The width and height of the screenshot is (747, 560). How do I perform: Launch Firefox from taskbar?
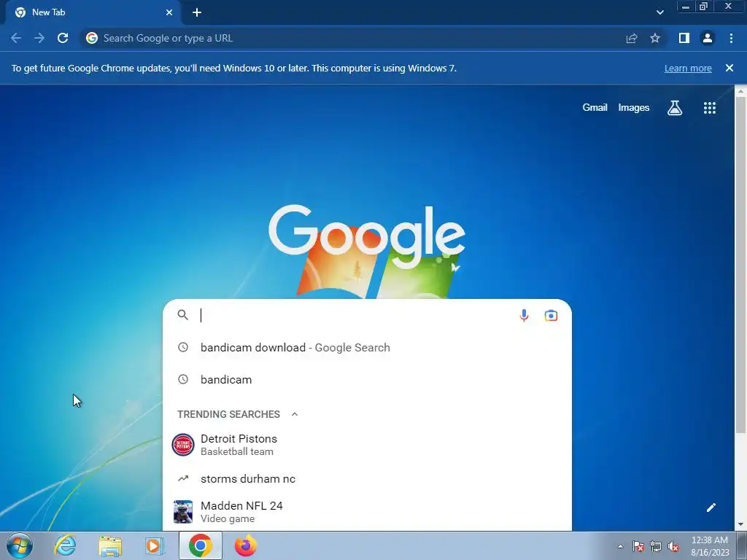click(x=246, y=545)
